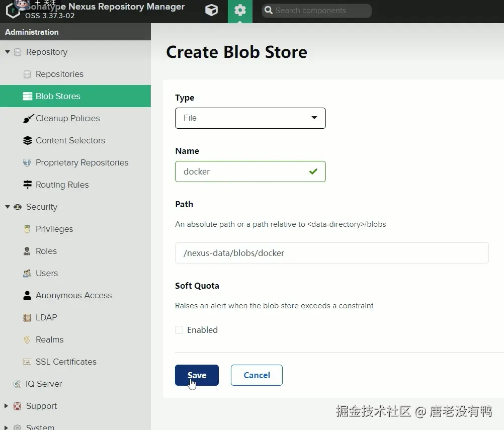Collapse the Security tree section
Screen dimensions: 504x430
[8, 207]
